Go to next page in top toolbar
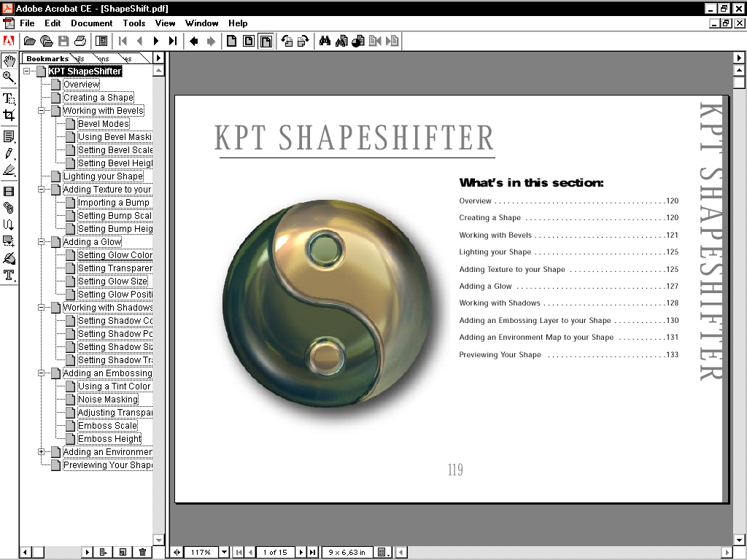 click(156, 42)
